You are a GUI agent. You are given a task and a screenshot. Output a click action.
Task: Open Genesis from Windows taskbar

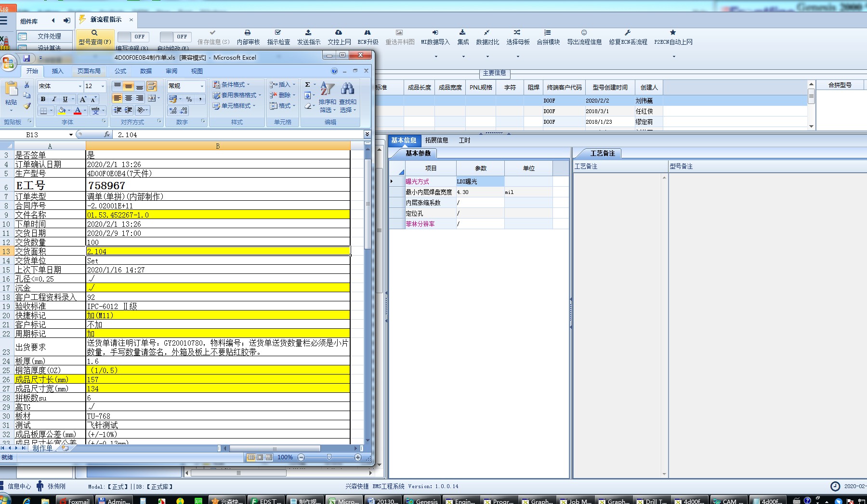[422, 501]
